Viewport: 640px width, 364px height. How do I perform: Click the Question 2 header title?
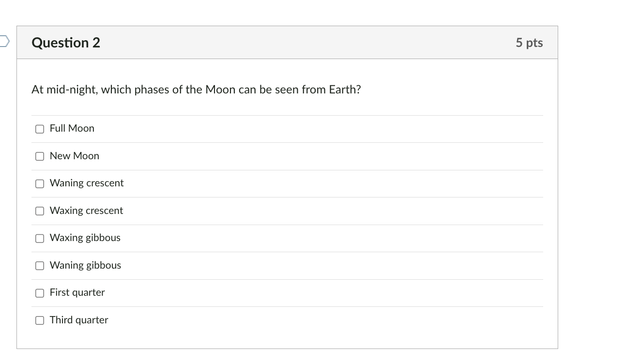pyautogui.click(x=66, y=43)
